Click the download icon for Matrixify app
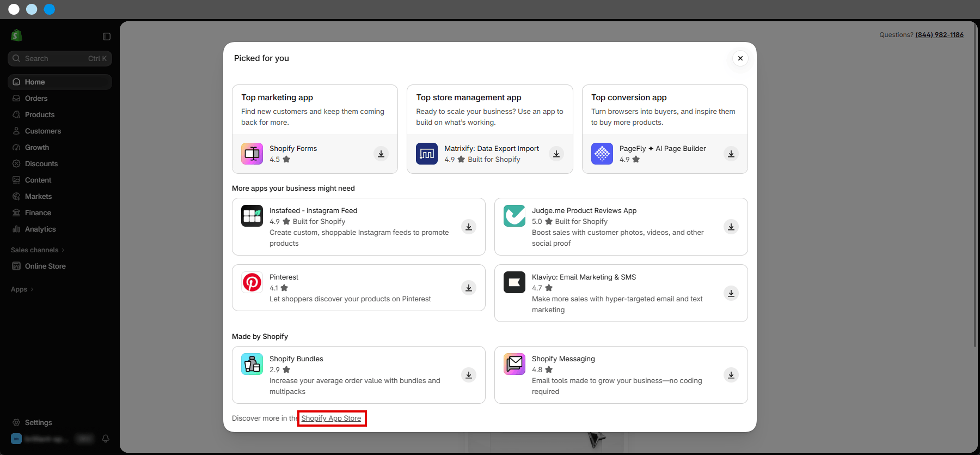Viewport: 980px width, 455px height. point(556,154)
